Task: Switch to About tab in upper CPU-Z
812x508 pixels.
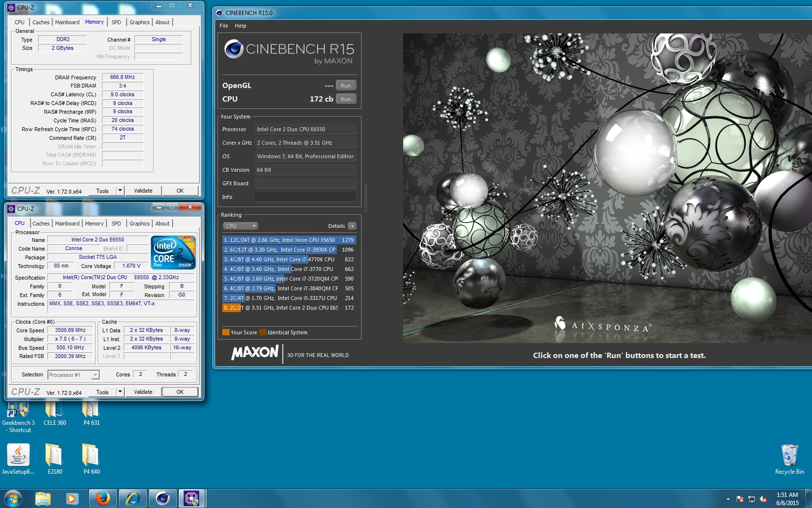Action: click(x=162, y=22)
